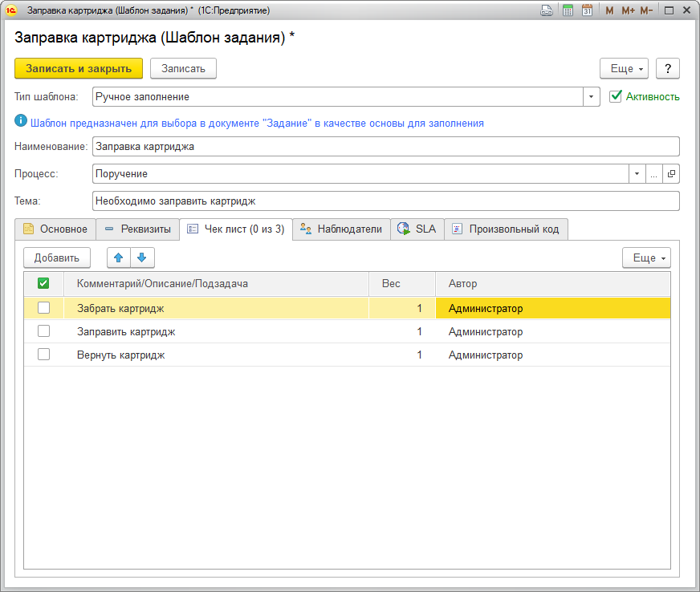This screenshot has height=592, width=700.
Task: Toggle the select-all checkbox in table header
Action: 43,283
